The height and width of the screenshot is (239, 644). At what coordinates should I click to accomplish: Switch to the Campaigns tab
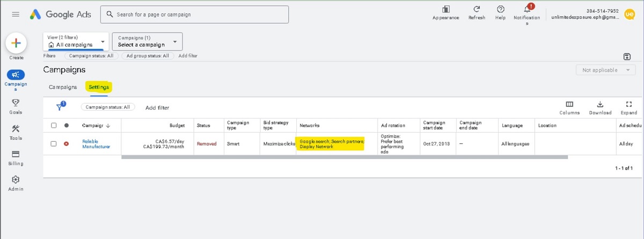point(63,87)
